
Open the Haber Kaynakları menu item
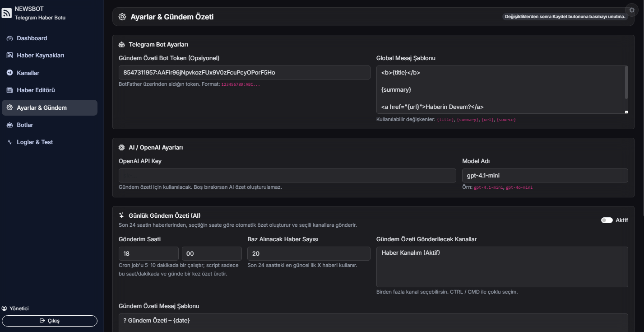tap(40, 56)
